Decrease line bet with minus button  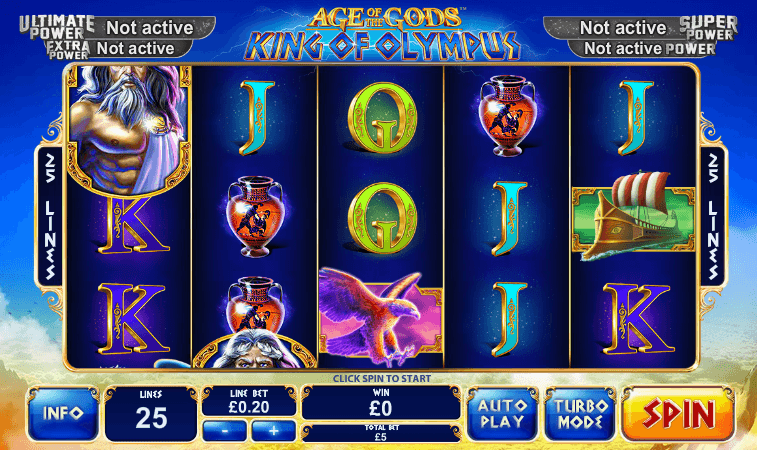[224, 431]
